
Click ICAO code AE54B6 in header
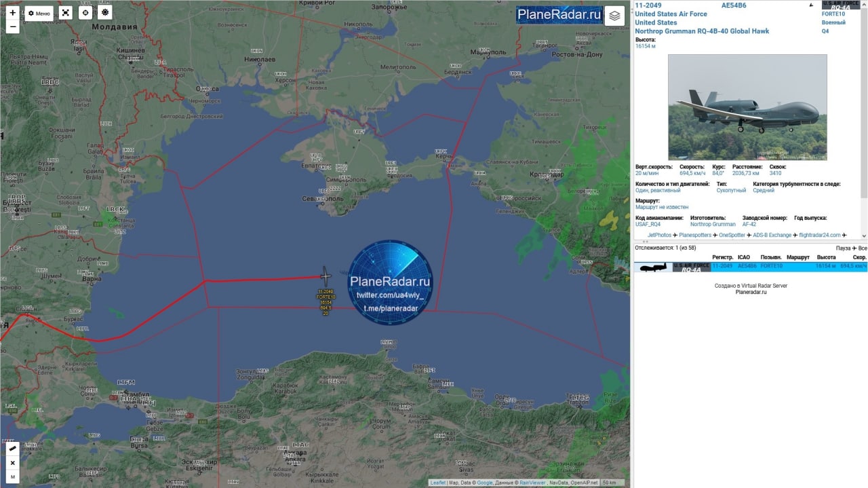pos(734,5)
